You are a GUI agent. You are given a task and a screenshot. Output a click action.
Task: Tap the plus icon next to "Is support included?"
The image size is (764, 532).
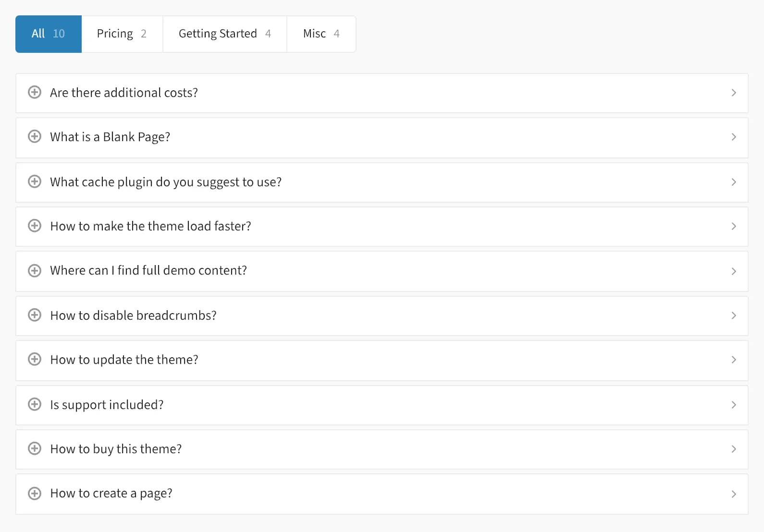[35, 404]
